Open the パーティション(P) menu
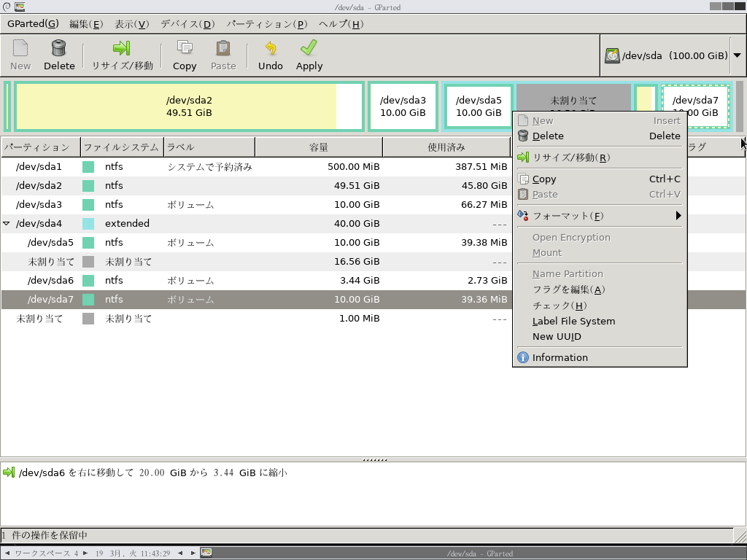The height and width of the screenshot is (560, 747). (267, 24)
